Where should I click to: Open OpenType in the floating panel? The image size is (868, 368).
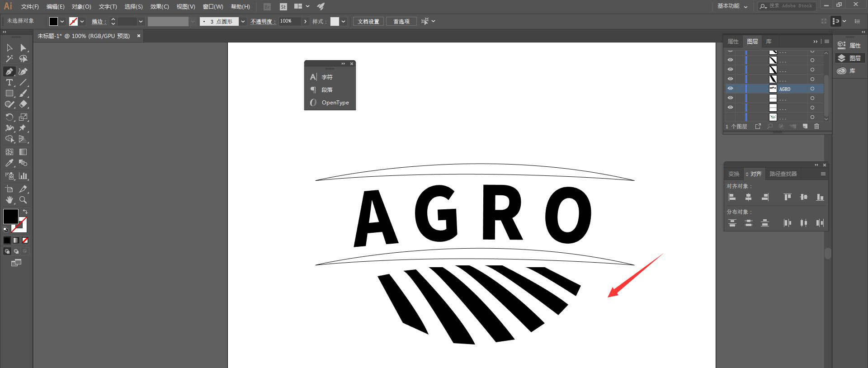pyautogui.click(x=330, y=103)
